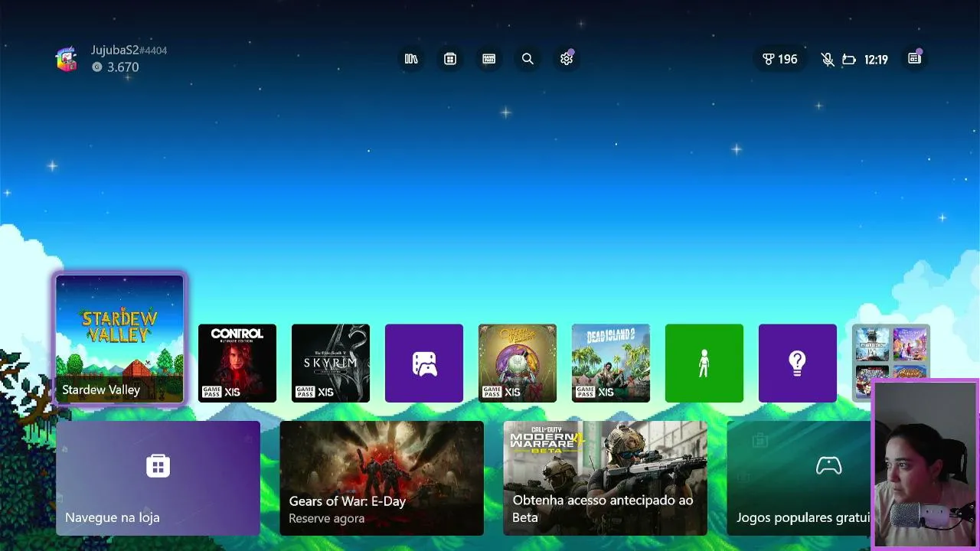Open the JujubaS2 profile avatar

[x=67, y=59]
